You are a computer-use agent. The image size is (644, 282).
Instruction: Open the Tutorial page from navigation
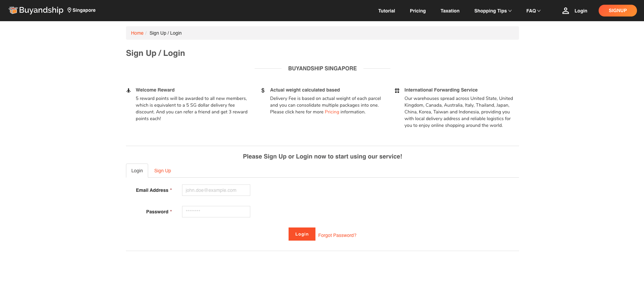click(x=387, y=11)
